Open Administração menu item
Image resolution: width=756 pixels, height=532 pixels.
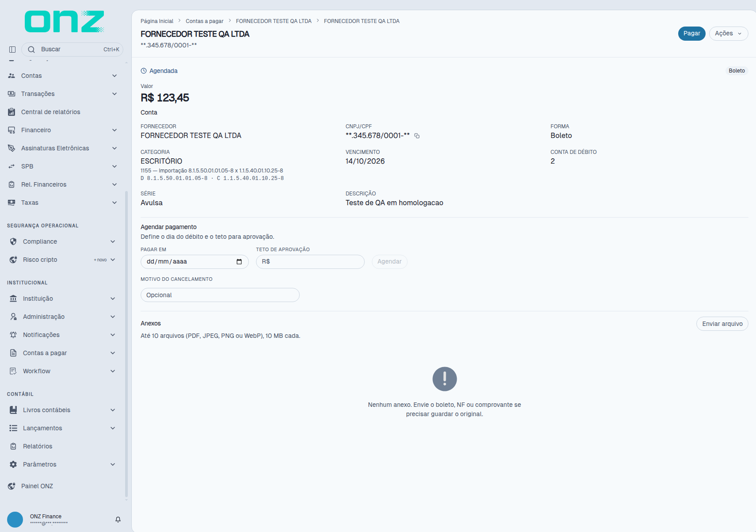coord(63,317)
